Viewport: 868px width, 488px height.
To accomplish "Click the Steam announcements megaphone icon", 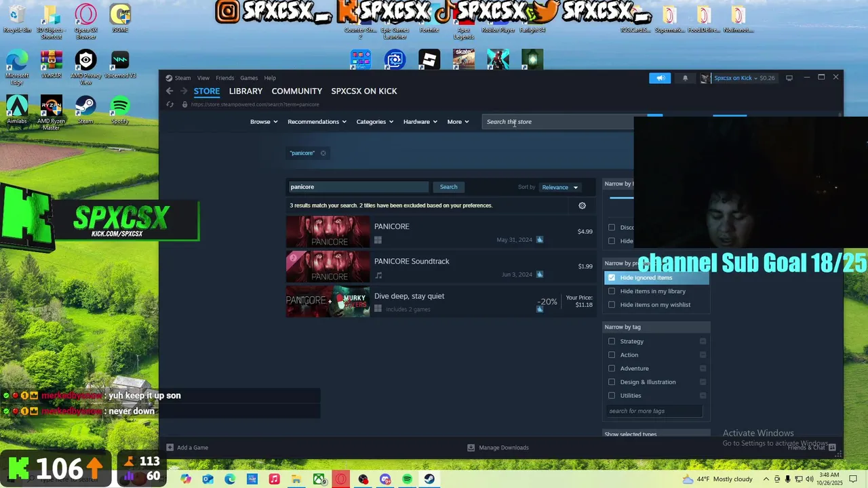I will [x=660, y=78].
